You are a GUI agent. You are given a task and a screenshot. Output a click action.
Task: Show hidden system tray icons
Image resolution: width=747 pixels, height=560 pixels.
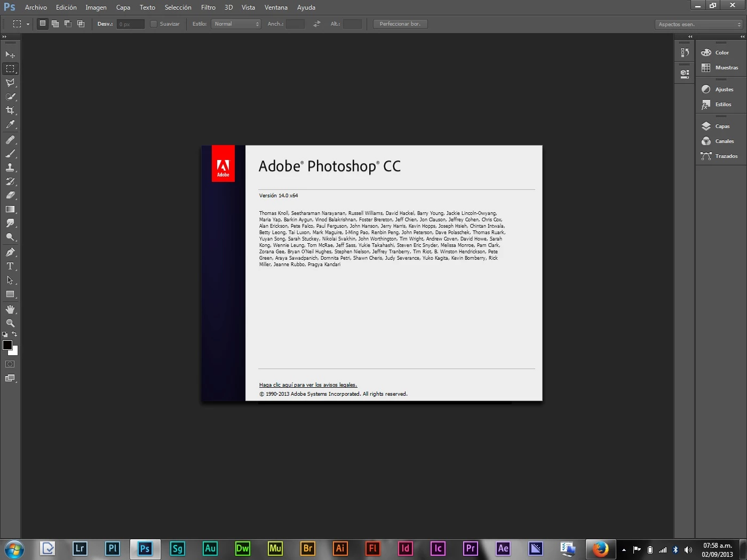(624, 550)
